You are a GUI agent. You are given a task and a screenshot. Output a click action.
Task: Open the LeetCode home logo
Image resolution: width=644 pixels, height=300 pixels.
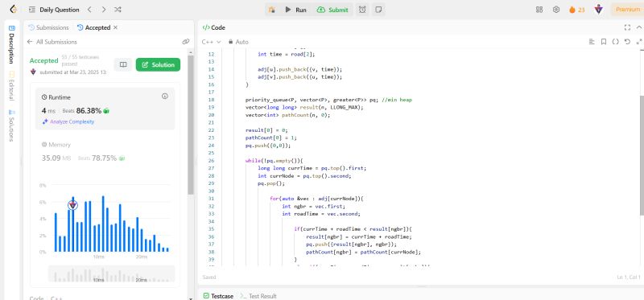click(13, 10)
